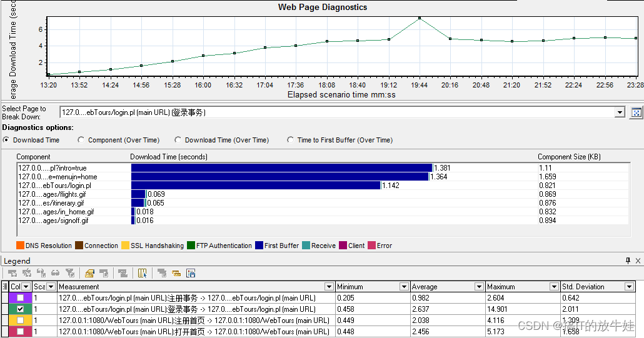The height and width of the screenshot is (338, 644).
Task: Check the purple row checkbox for 注册事务 login.pl
Action: [20, 298]
